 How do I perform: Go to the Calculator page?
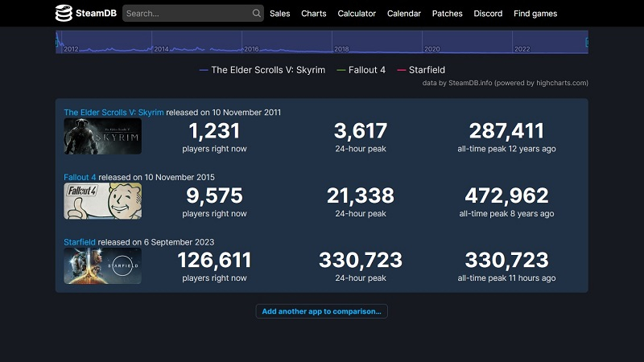tap(357, 14)
